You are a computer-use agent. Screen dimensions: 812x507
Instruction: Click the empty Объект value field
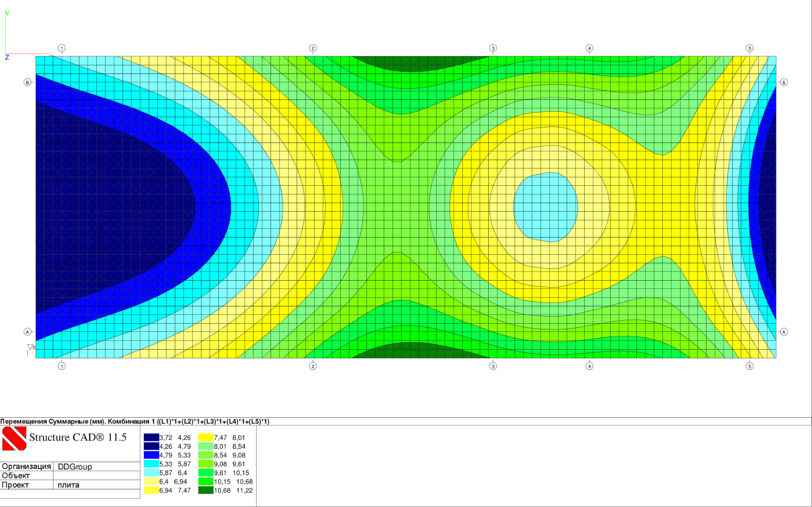pos(96,476)
